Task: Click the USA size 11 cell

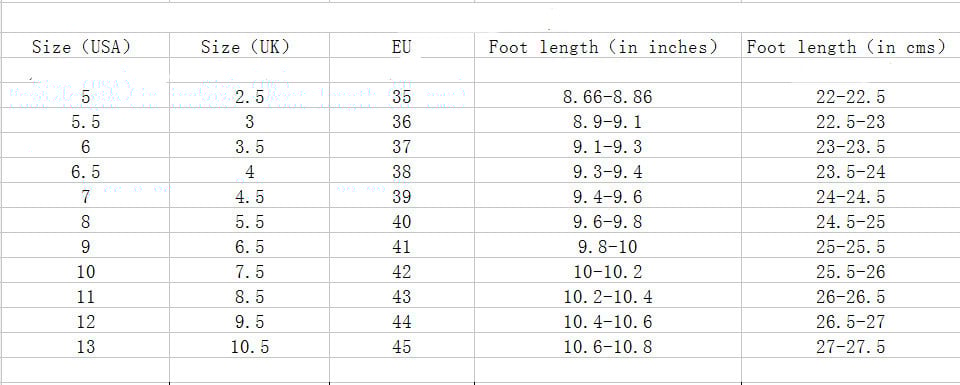Action: [85, 296]
